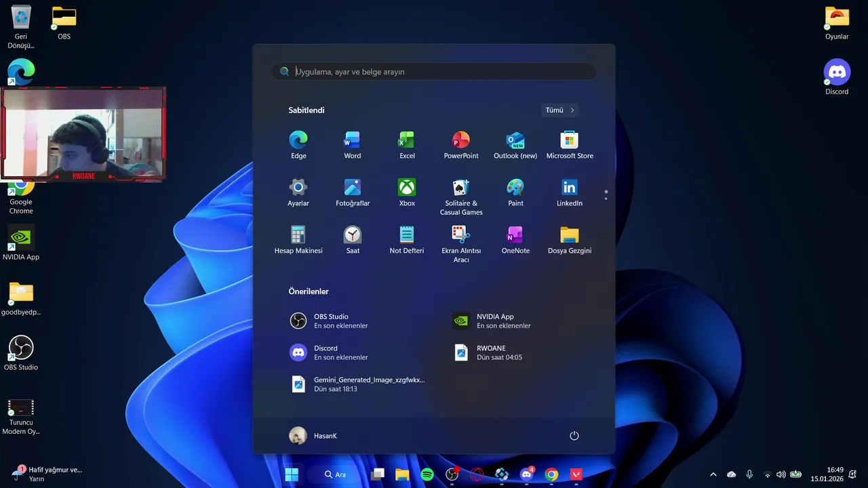This screenshot has height=488, width=868.
Task: Click Discord icon in taskbar
Action: point(527,474)
